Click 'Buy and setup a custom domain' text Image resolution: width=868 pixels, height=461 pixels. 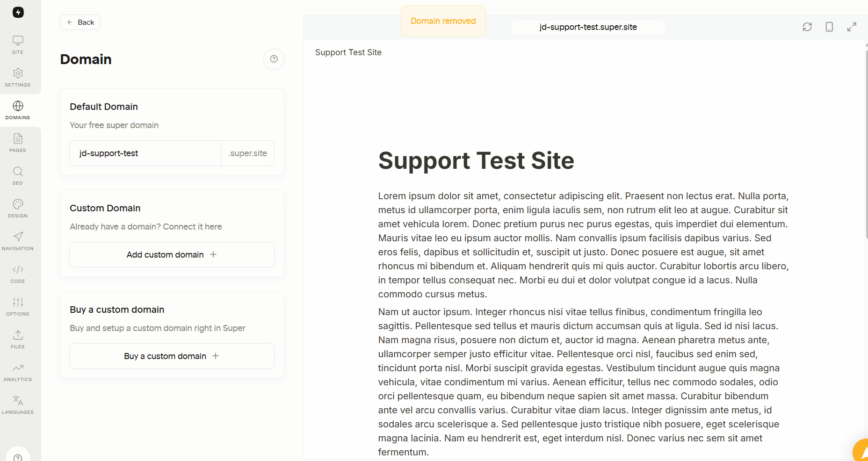point(158,328)
